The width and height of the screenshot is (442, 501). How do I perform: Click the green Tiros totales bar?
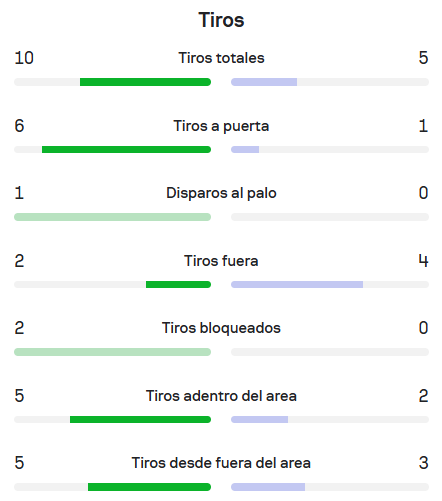click(x=145, y=82)
